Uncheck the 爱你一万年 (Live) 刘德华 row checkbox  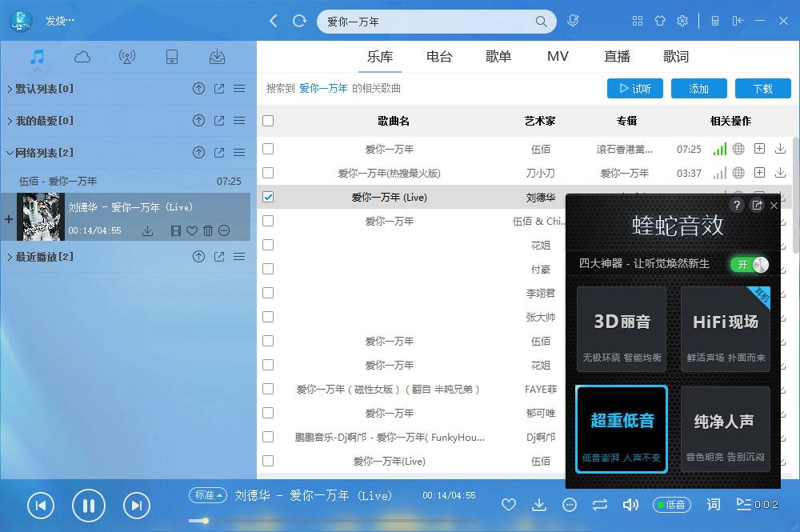(268, 197)
